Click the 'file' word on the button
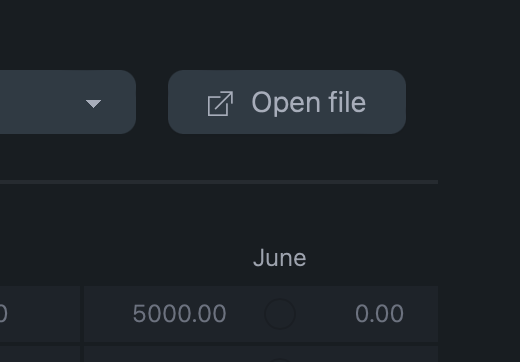The width and height of the screenshot is (520, 362). coord(347,102)
